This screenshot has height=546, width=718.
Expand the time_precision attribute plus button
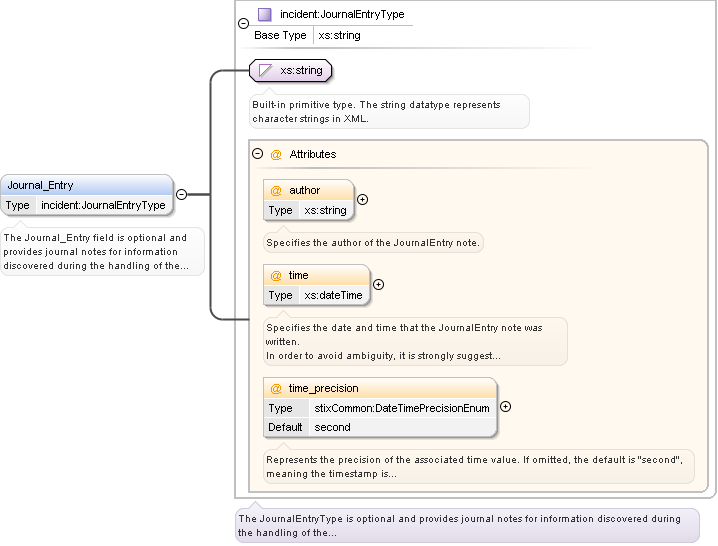point(505,406)
